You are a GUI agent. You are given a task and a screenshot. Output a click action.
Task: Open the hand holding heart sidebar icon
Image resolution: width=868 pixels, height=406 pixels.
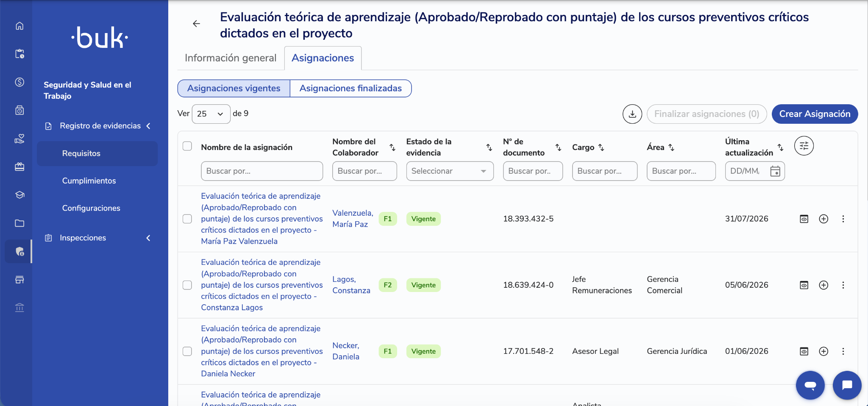(x=19, y=139)
